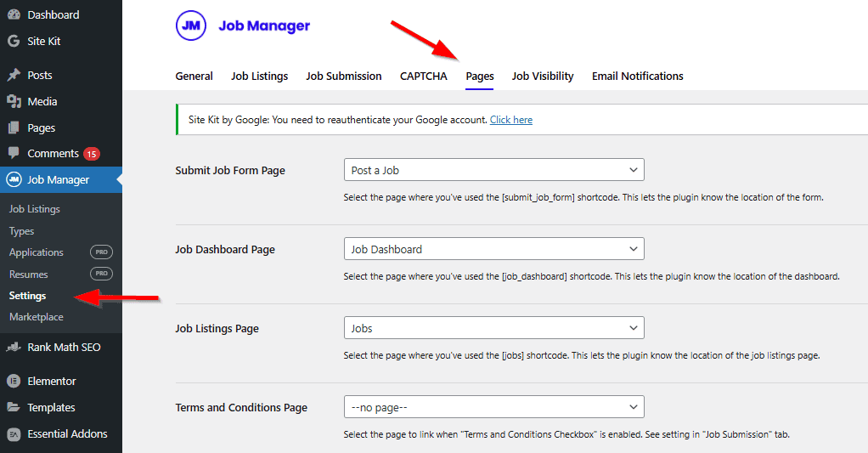Open Job Listings submenu item

point(34,209)
